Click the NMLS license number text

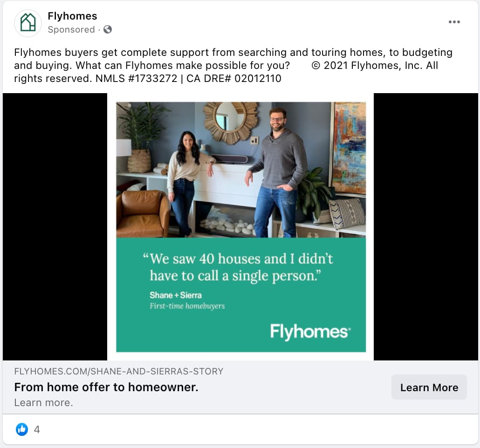(136, 78)
